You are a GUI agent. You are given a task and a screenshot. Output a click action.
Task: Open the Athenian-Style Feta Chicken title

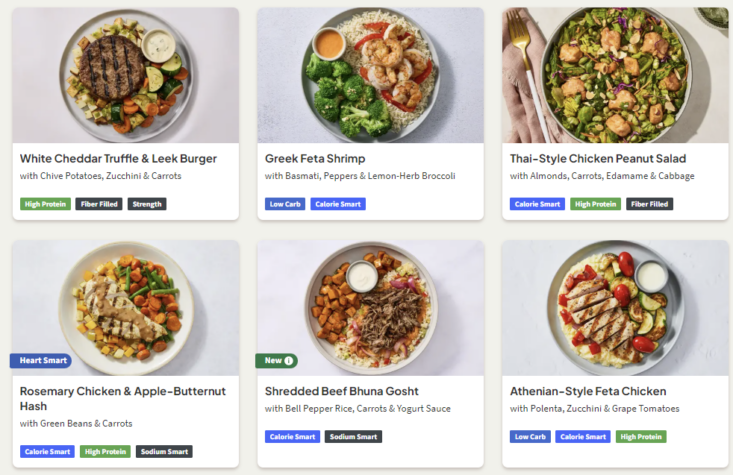click(x=588, y=391)
